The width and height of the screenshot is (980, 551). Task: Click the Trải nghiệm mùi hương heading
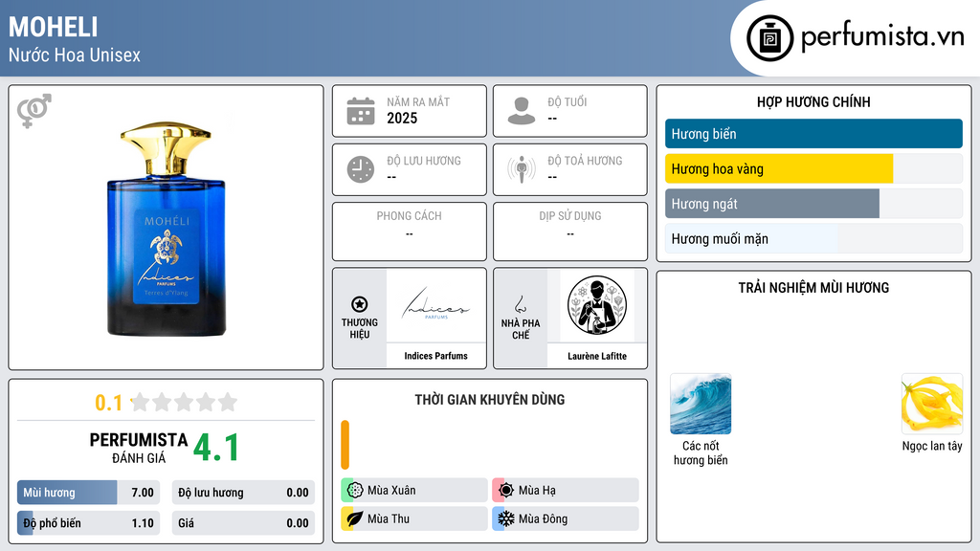point(813,287)
